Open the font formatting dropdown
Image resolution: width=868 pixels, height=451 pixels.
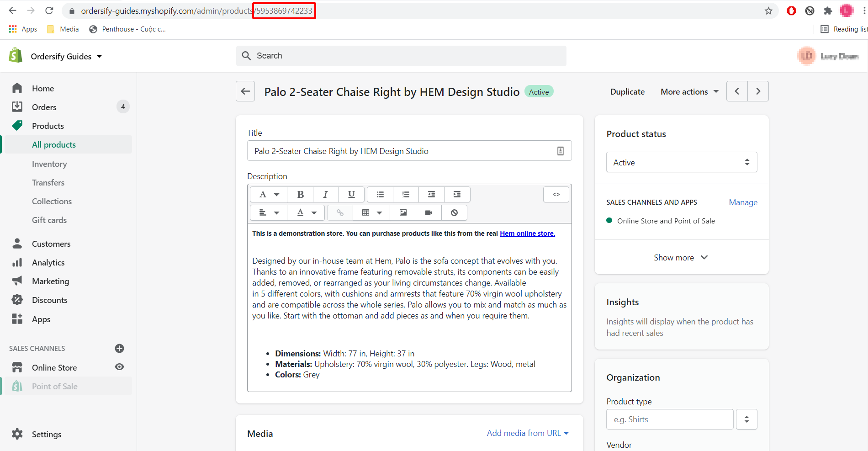[x=269, y=194]
